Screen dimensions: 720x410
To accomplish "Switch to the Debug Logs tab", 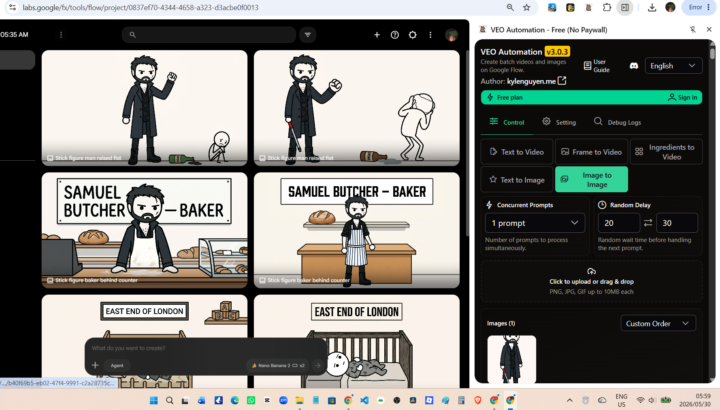I will pyautogui.click(x=618, y=122).
